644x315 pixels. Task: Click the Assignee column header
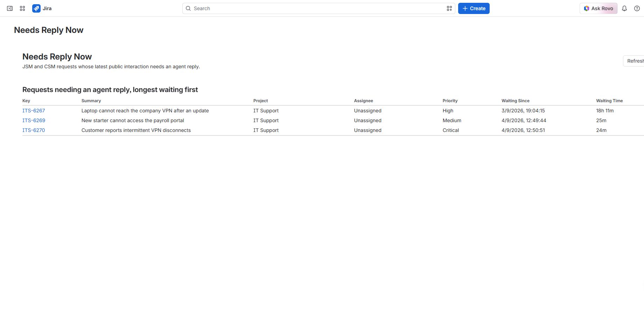click(x=363, y=101)
